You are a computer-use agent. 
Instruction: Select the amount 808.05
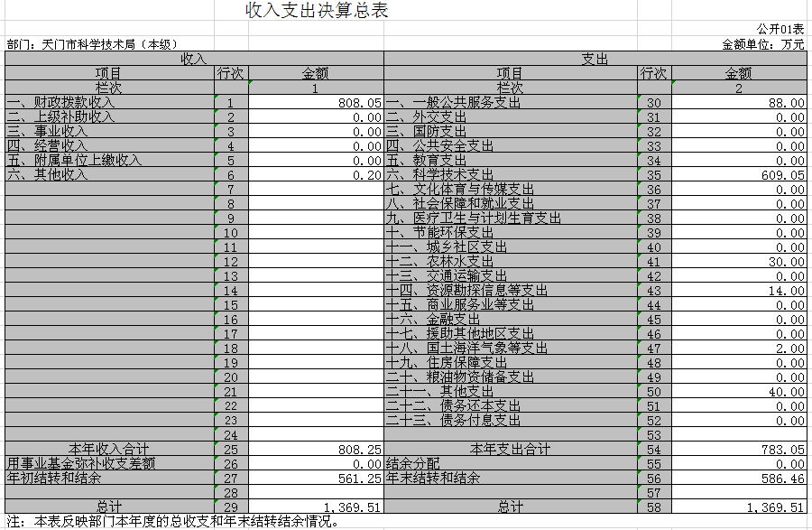click(316, 102)
